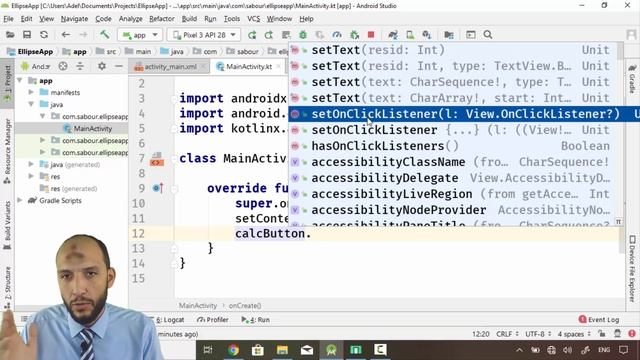Click the Open folder toolbar icon
640x360 pixels.
(x=10, y=35)
